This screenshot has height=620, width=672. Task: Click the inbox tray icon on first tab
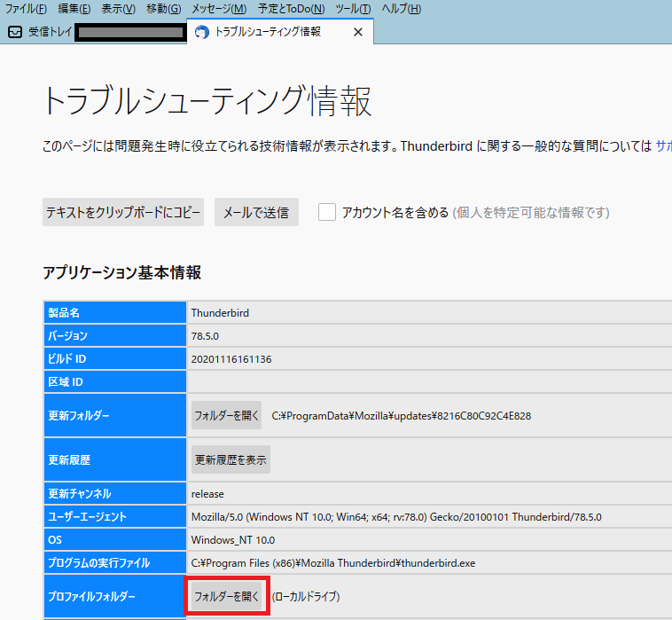(15, 32)
